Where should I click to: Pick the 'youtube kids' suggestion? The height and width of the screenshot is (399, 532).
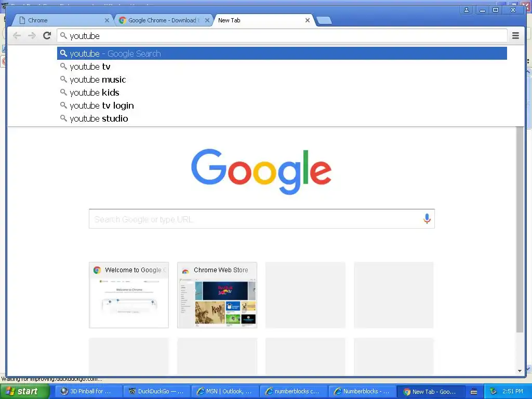[282, 92]
